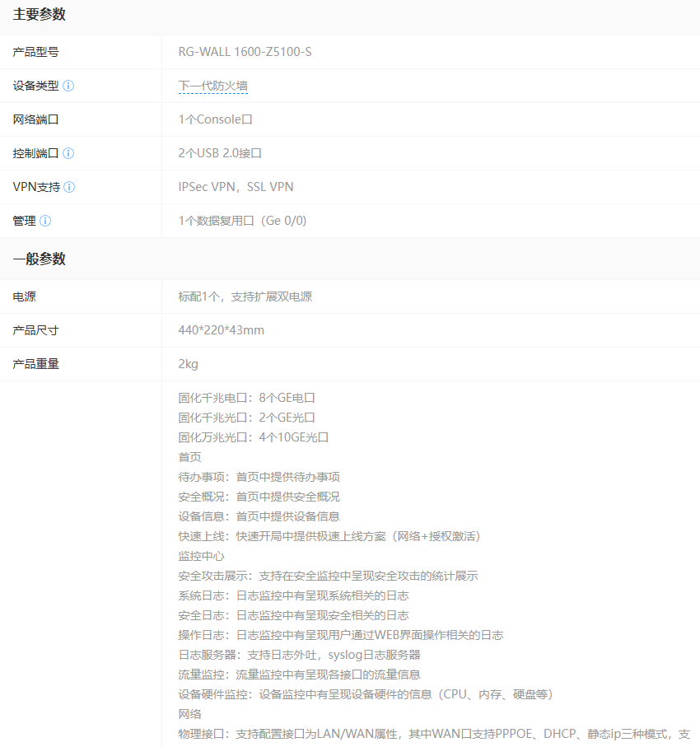Click the line 固化万兆光口：4个10GE光口
This screenshot has height=747, width=700.
click(254, 437)
